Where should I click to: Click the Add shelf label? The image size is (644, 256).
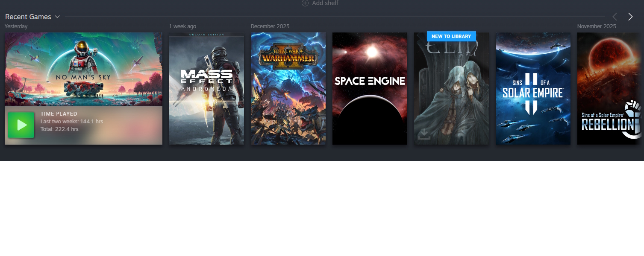[x=325, y=3]
